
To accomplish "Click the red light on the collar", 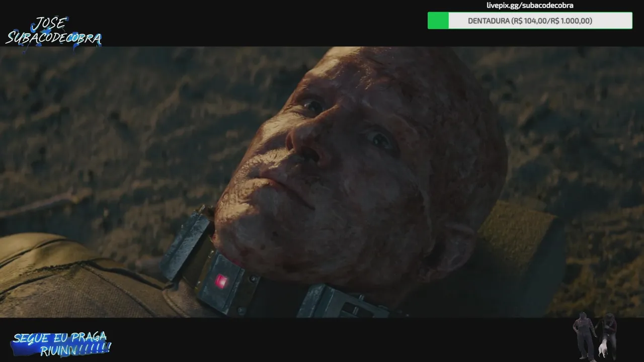I will (x=221, y=281).
